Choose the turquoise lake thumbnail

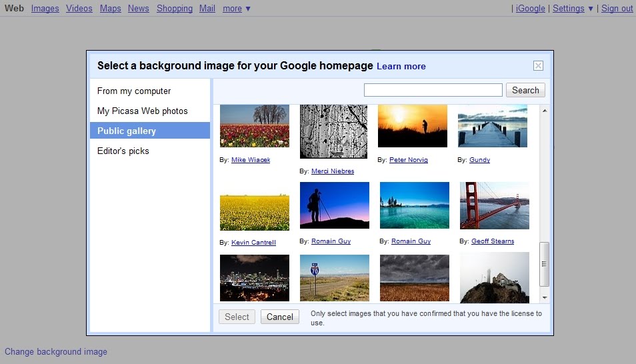(414, 205)
